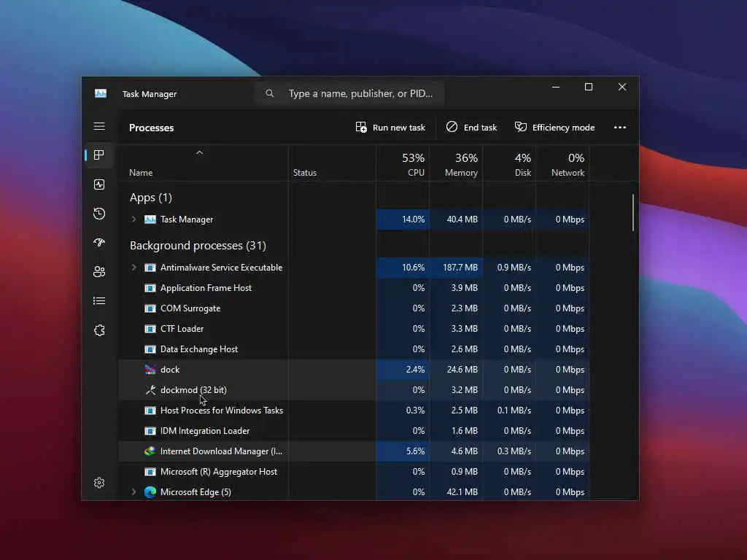The image size is (747, 560).
Task: Expand Antimalware Service Executable row
Action: pyautogui.click(x=134, y=268)
